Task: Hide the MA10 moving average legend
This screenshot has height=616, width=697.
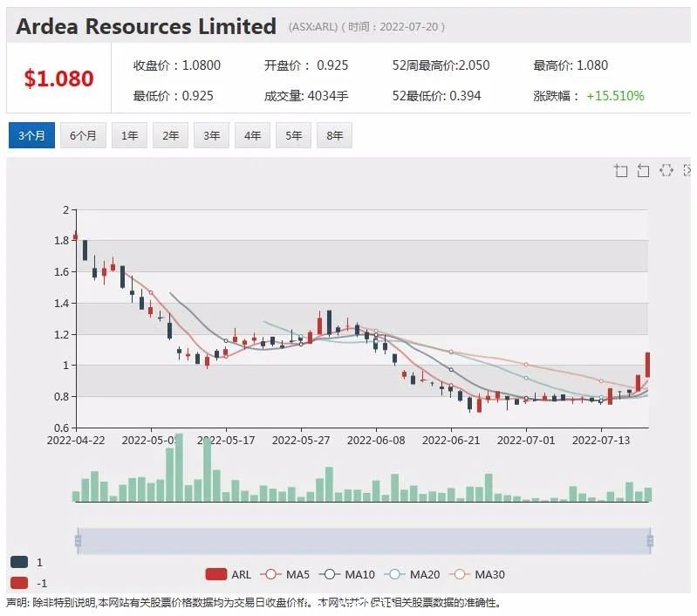Action: [x=347, y=574]
